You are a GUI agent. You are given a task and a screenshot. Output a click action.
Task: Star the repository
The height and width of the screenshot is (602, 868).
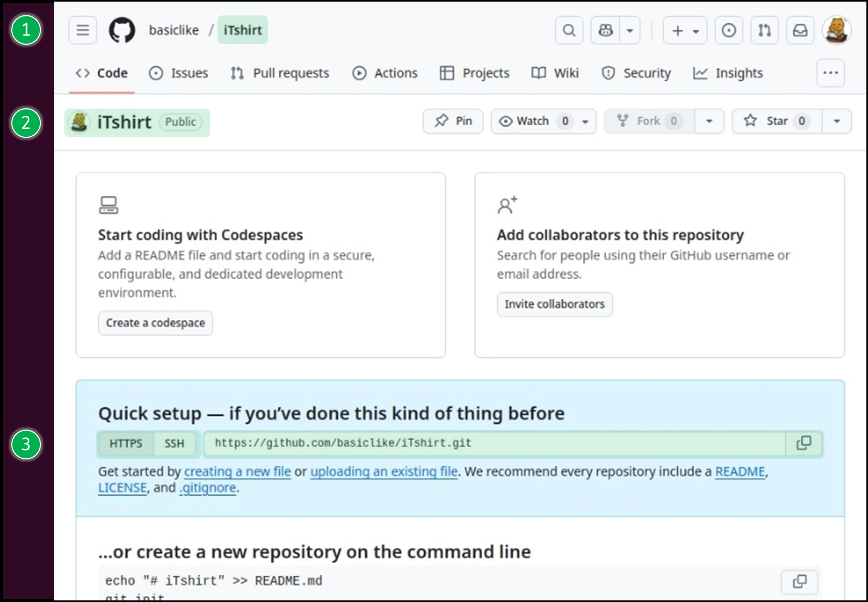(777, 121)
